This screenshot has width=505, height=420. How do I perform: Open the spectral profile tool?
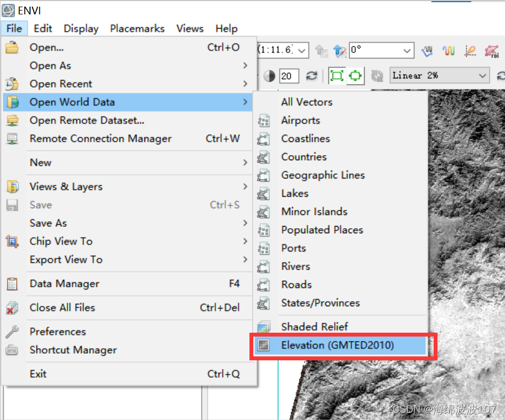428,50
